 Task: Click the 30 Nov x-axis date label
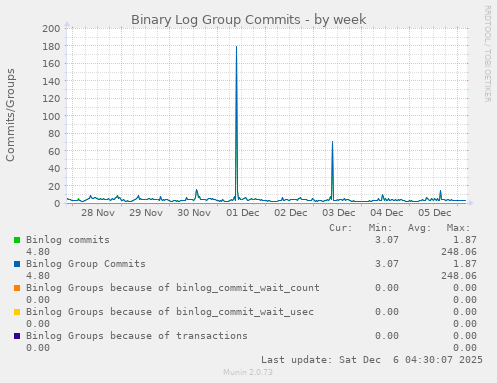194,213
